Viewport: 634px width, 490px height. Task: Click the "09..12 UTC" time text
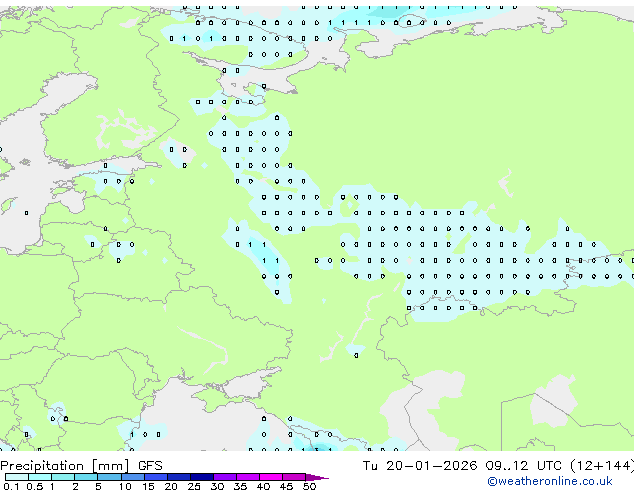click(x=524, y=466)
